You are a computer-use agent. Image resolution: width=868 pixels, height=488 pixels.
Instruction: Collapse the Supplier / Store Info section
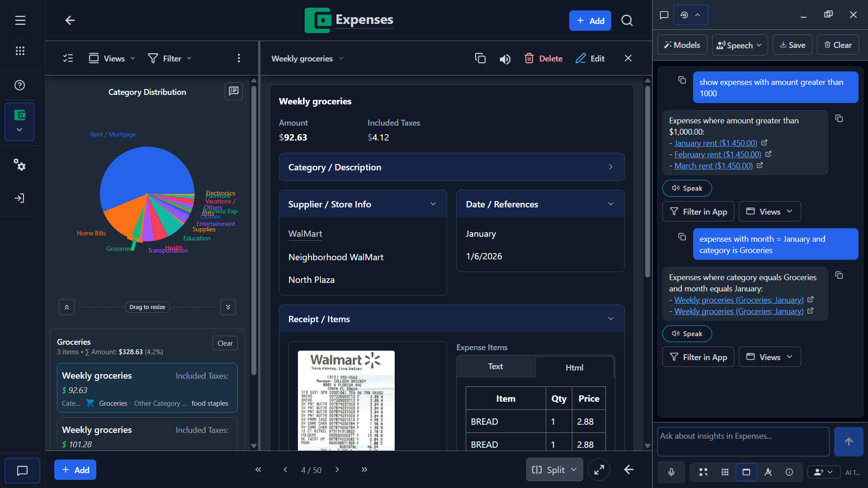click(363, 204)
